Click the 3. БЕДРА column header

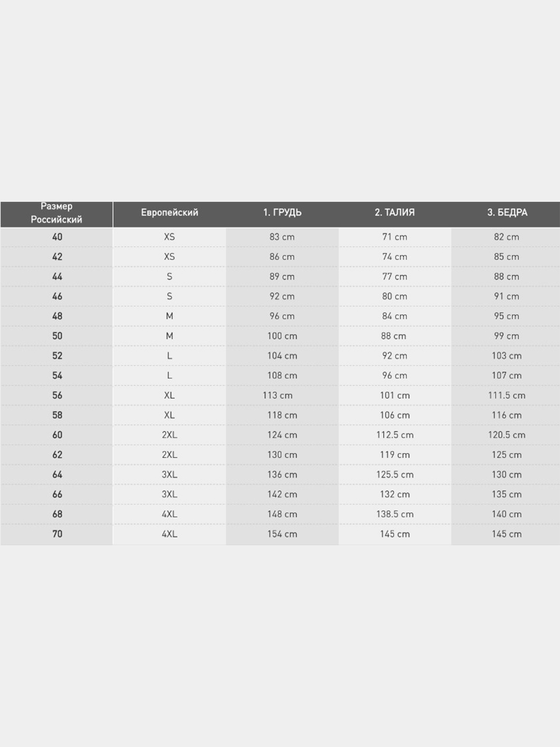[507, 213]
